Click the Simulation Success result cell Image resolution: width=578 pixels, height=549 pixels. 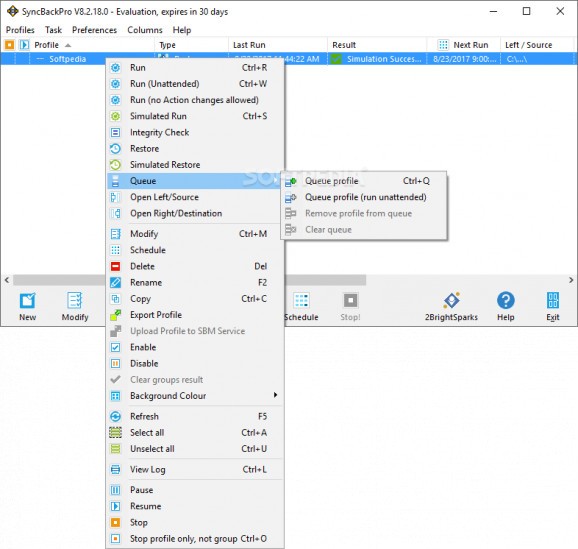point(377,59)
